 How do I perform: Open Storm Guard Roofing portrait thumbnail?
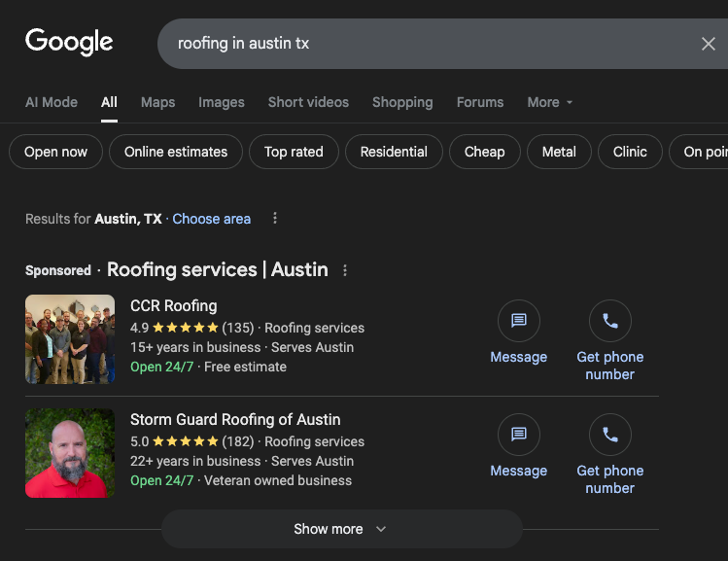pyautogui.click(x=70, y=453)
